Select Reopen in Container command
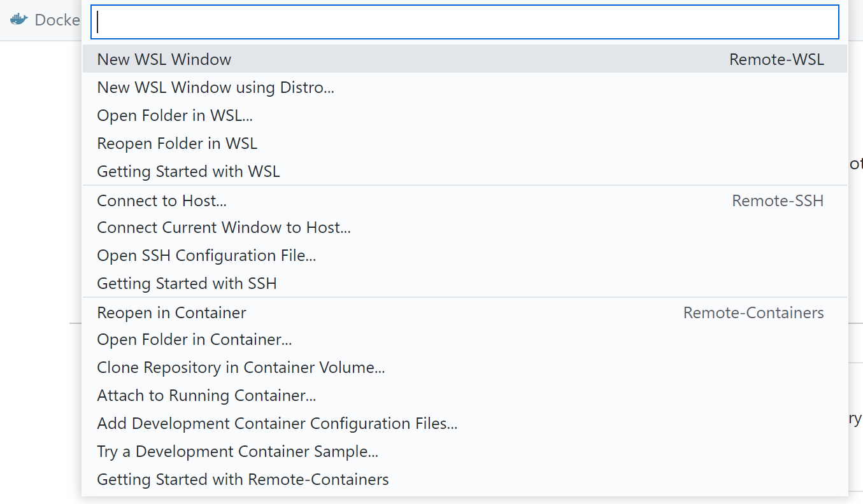The width and height of the screenshot is (863, 504). (465, 312)
